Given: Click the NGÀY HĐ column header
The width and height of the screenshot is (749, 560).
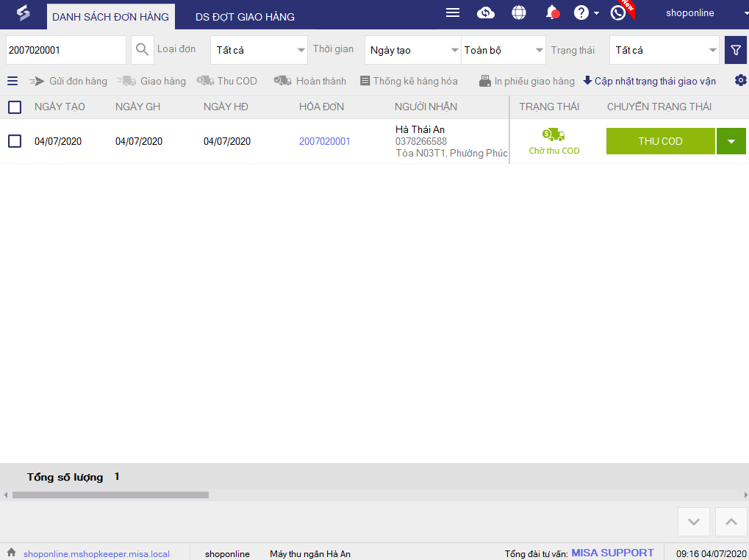Looking at the screenshot, I should [226, 107].
